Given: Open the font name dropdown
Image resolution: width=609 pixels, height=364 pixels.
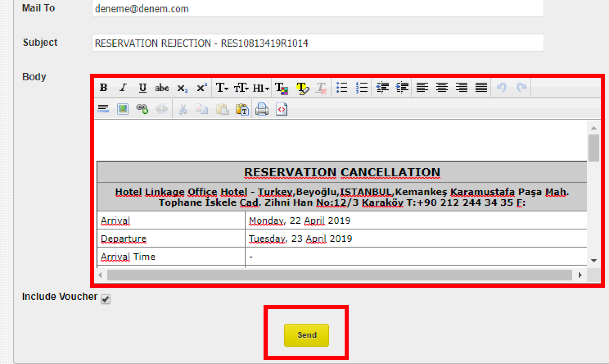Looking at the screenshot, I should click(x=222, y=88).
